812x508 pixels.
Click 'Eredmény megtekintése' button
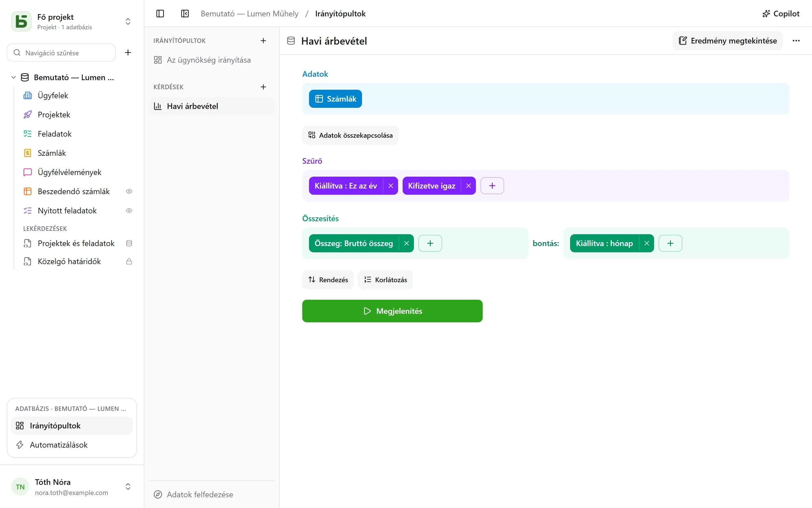point(727,41)
